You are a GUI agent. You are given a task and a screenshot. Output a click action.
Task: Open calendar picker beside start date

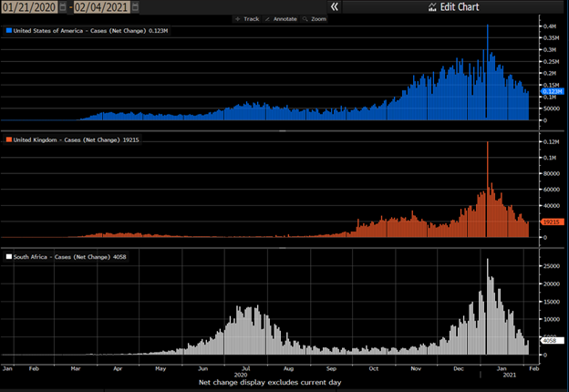click(62, 7)
